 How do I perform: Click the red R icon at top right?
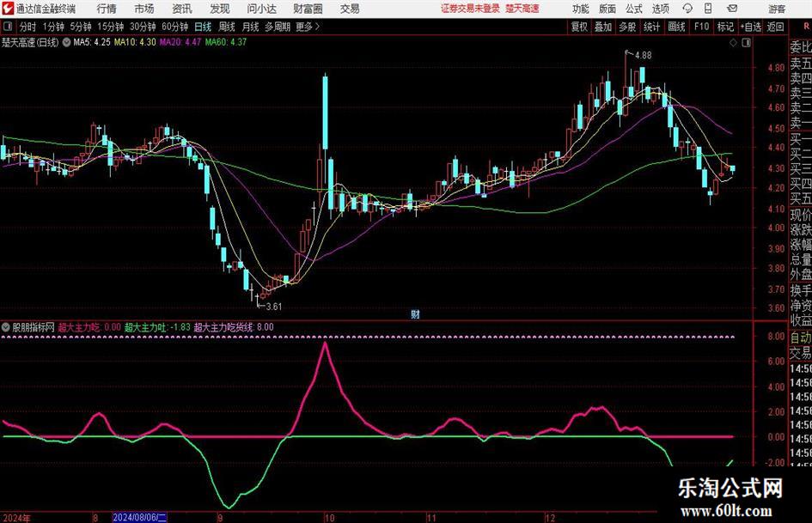coord(806,26)
